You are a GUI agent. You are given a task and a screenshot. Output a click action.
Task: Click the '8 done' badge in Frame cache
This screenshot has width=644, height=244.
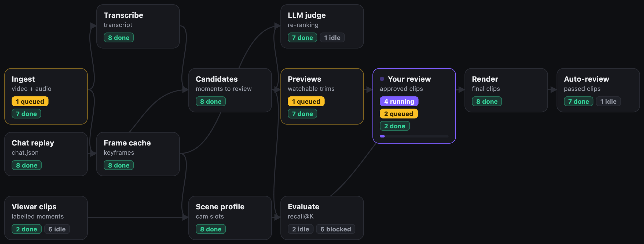(x=119, y=165)
